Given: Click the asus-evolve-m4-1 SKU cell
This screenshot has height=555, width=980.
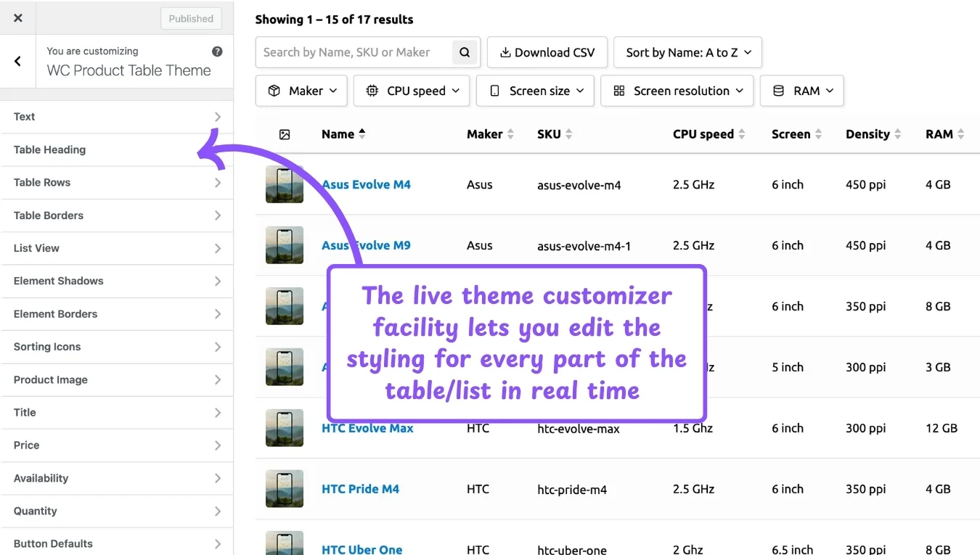Looking at the screenshot, I should [x=584, y=246].
